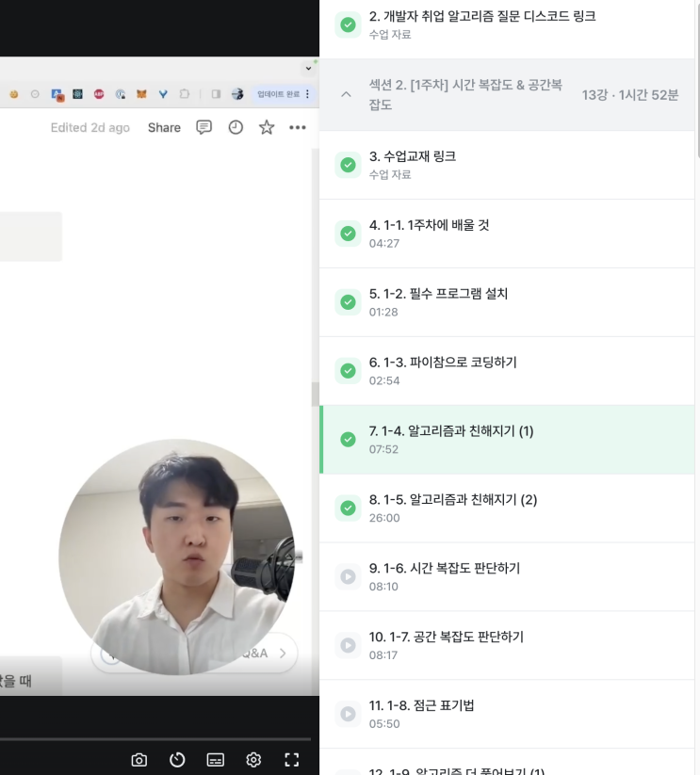700x775 pixels.
Task: Open the MetaMask fox extension
Action: (141, 94)
